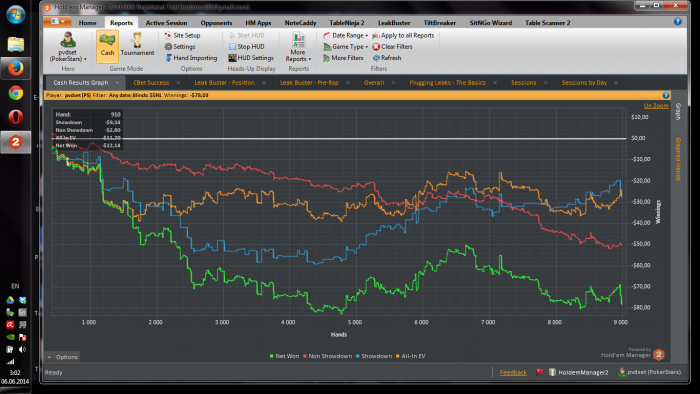Screen dimensions: 700x394
Task: Open Hand Importing
Action: (x=191, y=58)
